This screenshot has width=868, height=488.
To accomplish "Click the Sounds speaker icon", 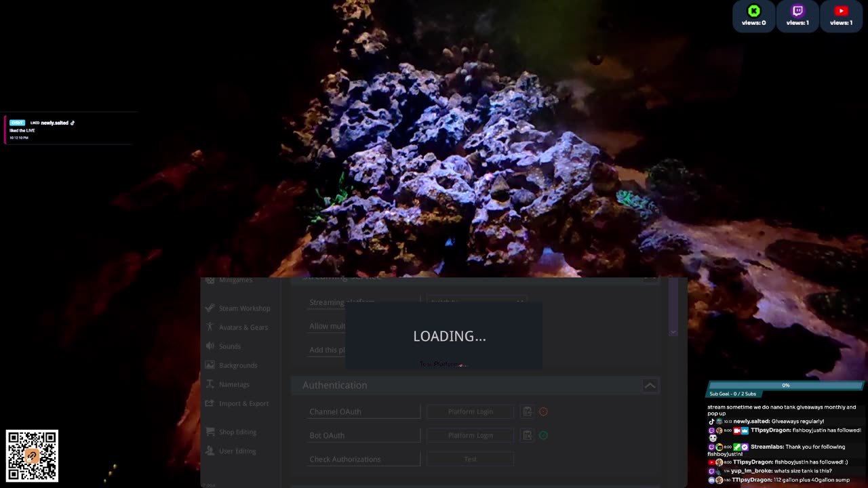I will 210,346.
